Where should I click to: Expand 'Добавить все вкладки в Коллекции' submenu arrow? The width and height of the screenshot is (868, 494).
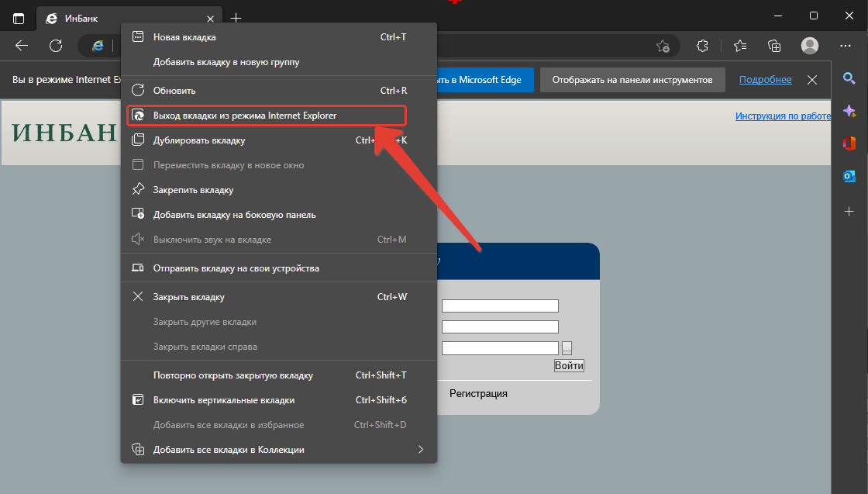coord(421,450)
